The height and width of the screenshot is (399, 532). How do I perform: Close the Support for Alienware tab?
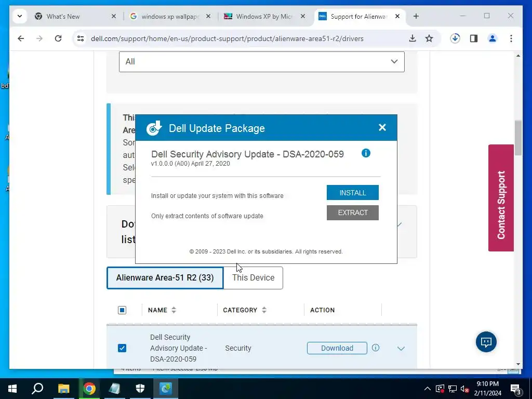(397, 16)
